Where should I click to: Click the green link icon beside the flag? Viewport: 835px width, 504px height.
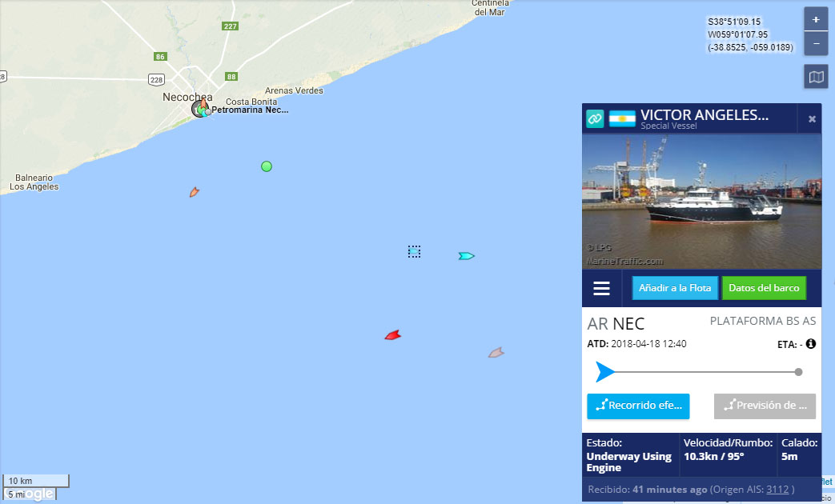pyautogui.click(x=595, y=118)
